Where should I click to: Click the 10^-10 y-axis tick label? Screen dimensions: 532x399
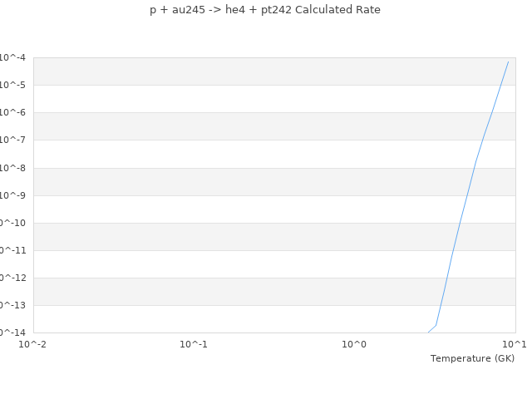point(12,223)
